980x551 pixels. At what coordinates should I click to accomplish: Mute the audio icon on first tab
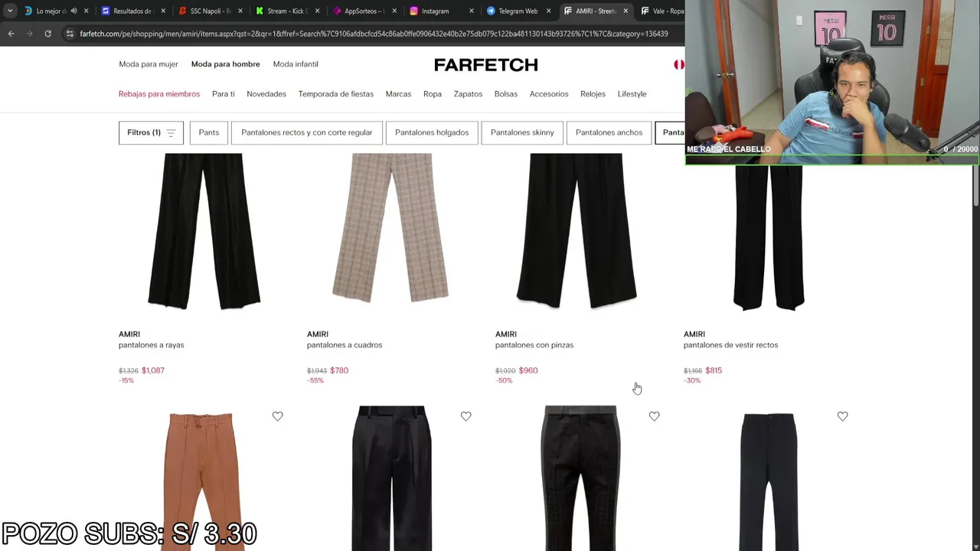(x=73, y=11)
